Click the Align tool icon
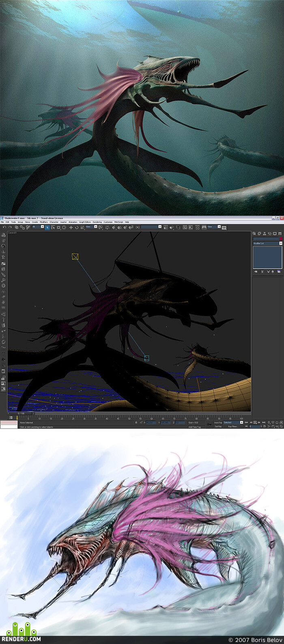 tap(172, 227)
